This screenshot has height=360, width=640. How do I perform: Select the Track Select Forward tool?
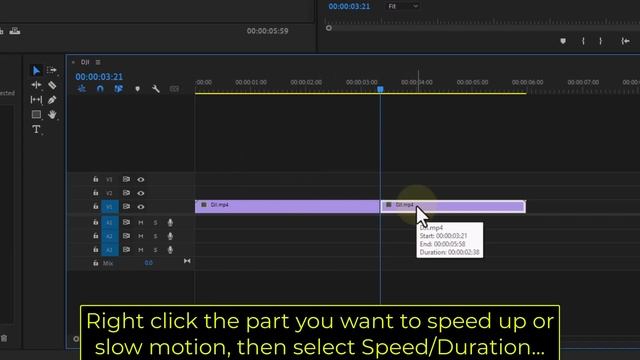click(x=52, y=70)
